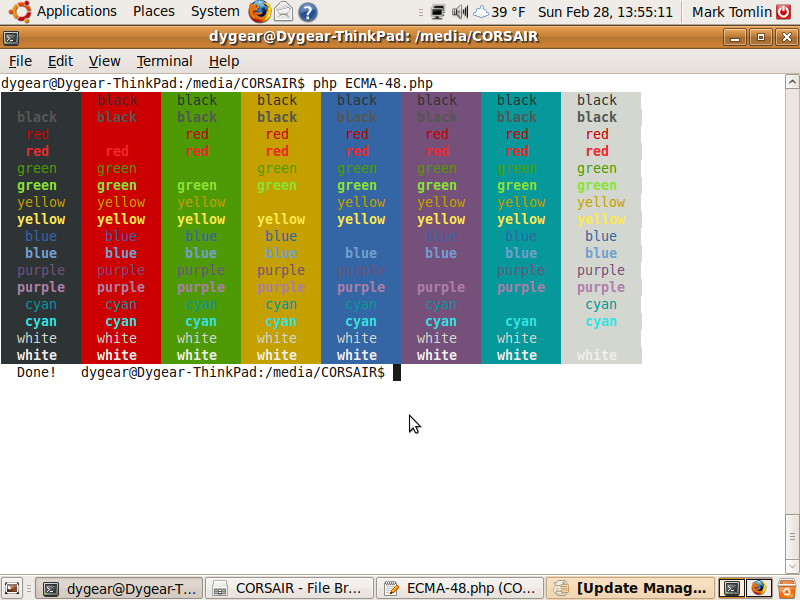Click the 'php ECMA-48.php' command text

(373, 83)
